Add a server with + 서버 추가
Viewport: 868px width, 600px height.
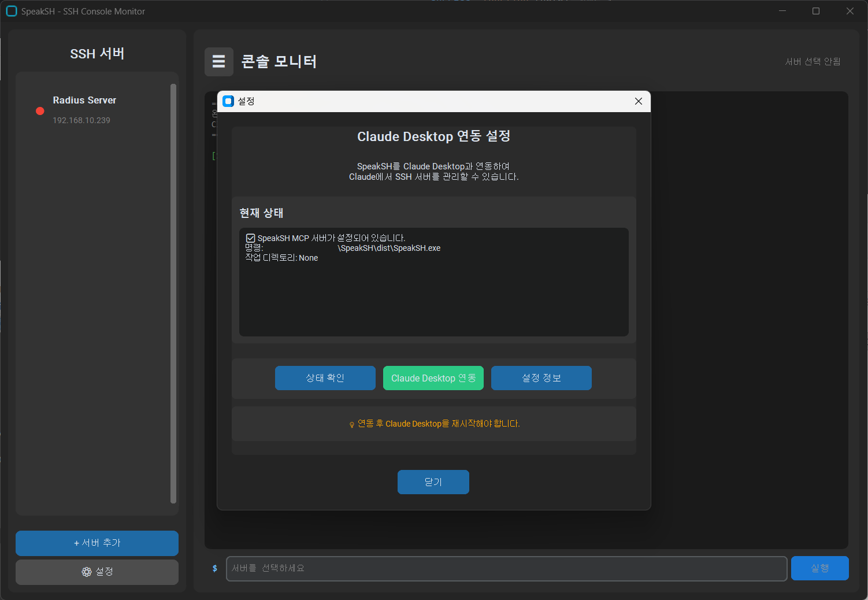[97, 543]
